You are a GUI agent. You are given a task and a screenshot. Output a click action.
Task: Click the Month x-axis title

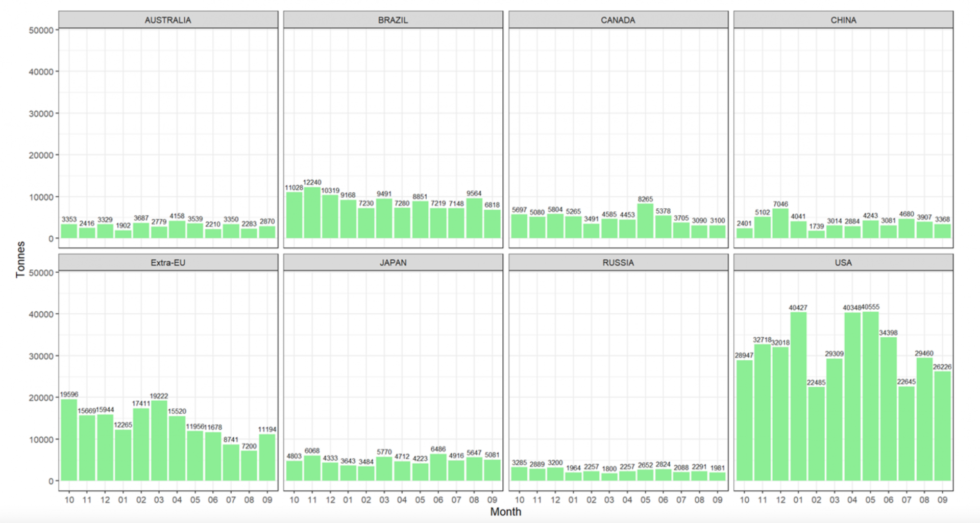click(505, 512)
